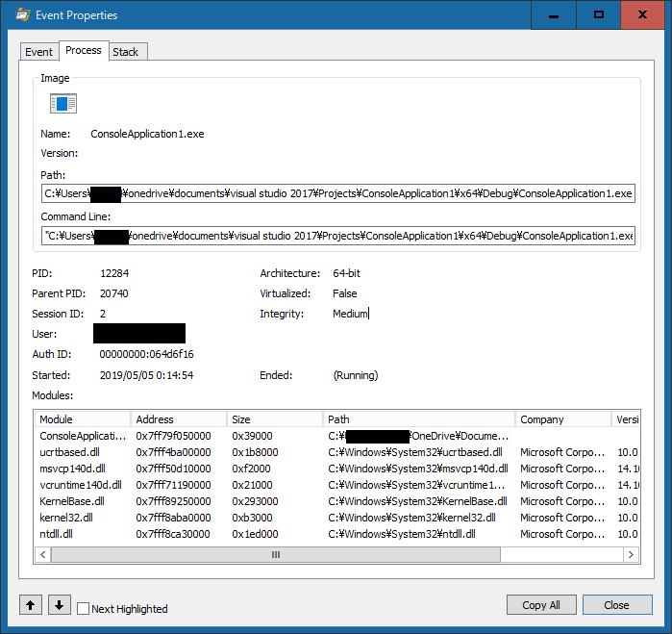
Task: Click address 0x7ff79f050000
Action: click(173, 436)
